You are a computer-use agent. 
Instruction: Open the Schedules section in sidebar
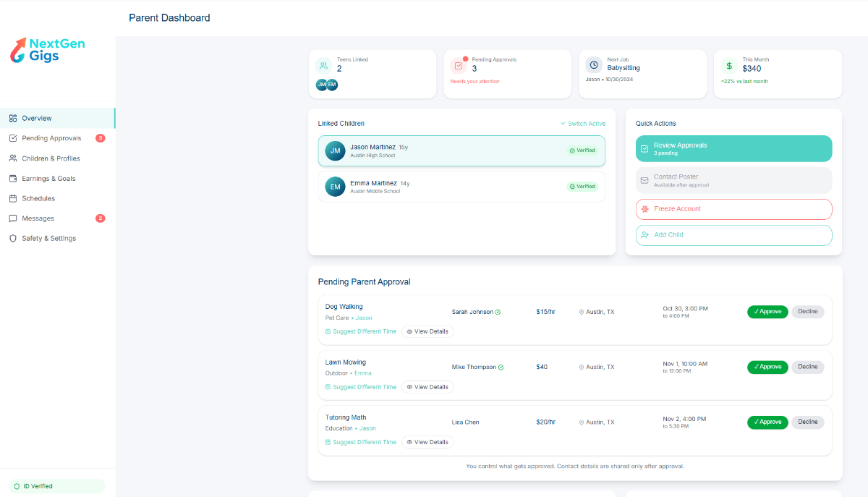pos(14,197)
